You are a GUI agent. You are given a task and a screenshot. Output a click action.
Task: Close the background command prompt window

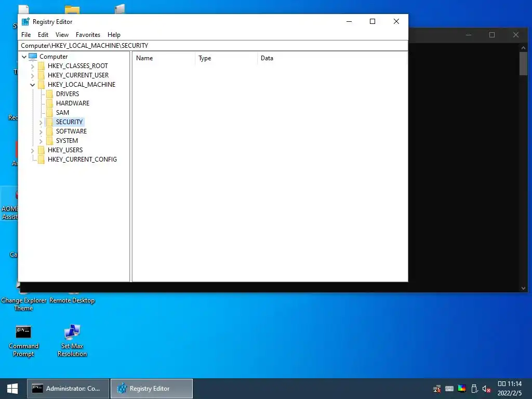pos(516,35)
